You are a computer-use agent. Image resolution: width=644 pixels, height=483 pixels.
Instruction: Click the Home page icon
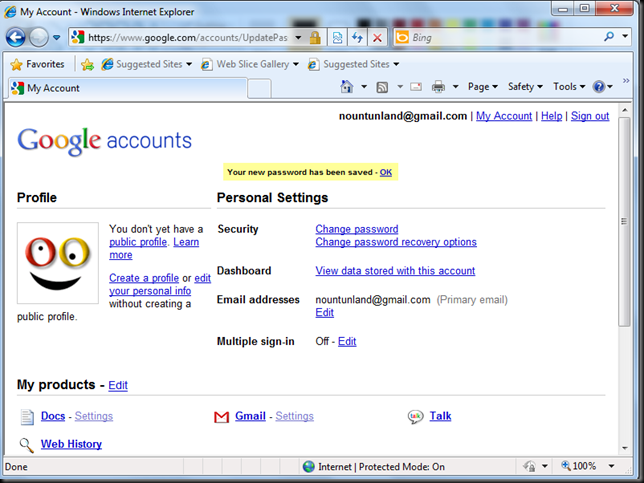347,87
